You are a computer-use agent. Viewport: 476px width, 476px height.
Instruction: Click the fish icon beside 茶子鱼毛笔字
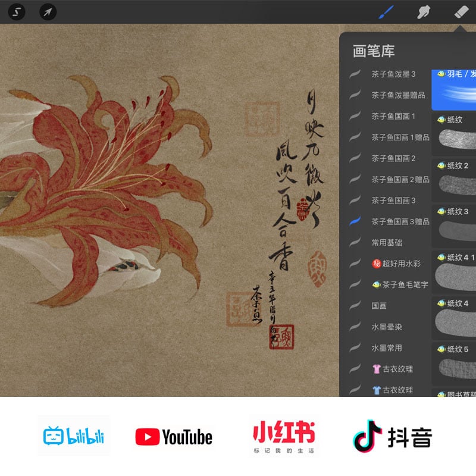pos(377,285)
